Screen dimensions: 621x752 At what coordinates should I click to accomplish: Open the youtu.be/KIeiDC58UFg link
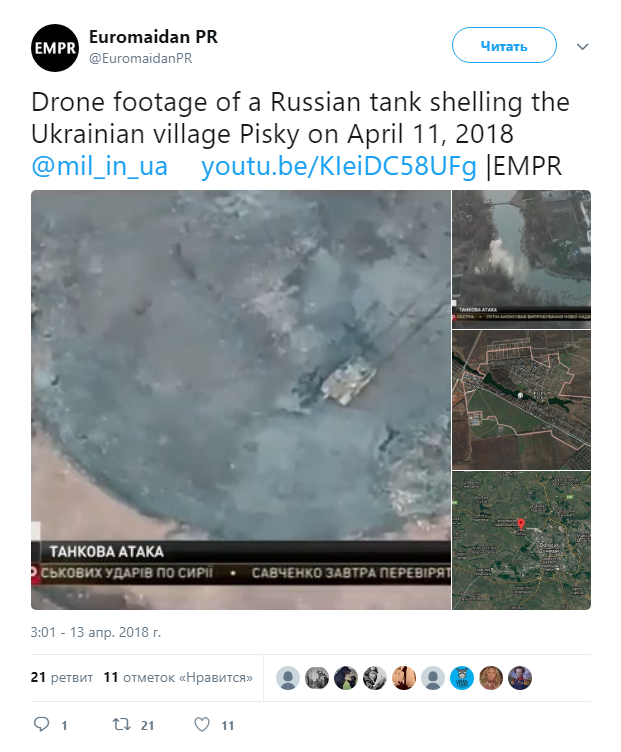click(x=339, y=166)
